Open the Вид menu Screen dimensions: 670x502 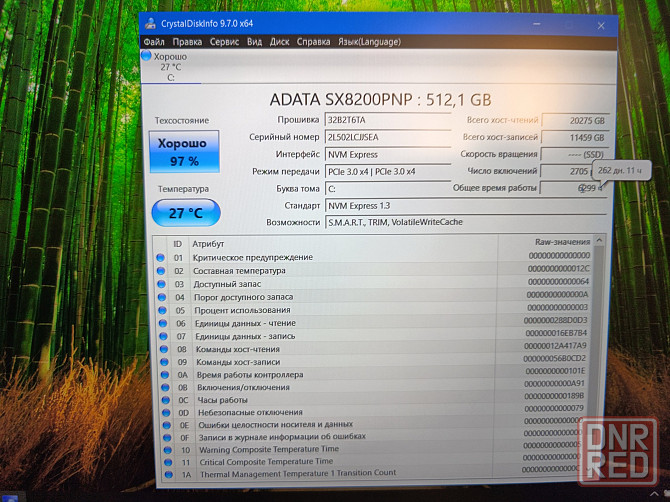click(254, 42)
